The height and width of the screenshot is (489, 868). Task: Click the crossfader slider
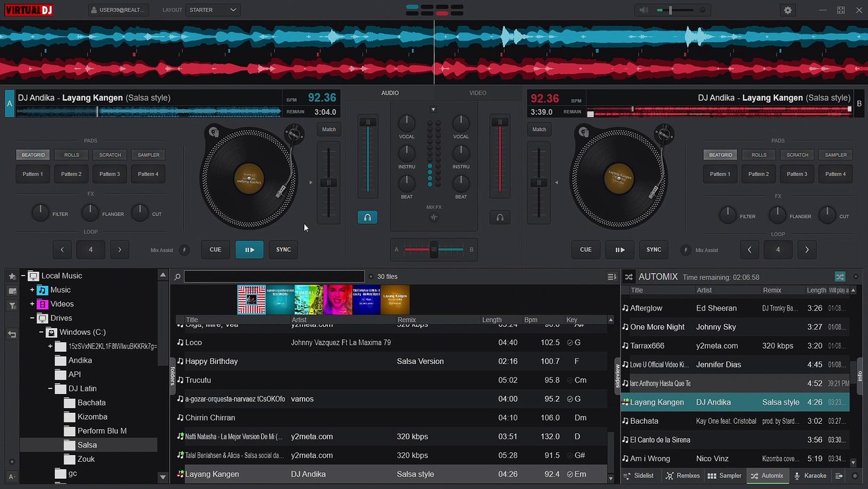[434, 250]
